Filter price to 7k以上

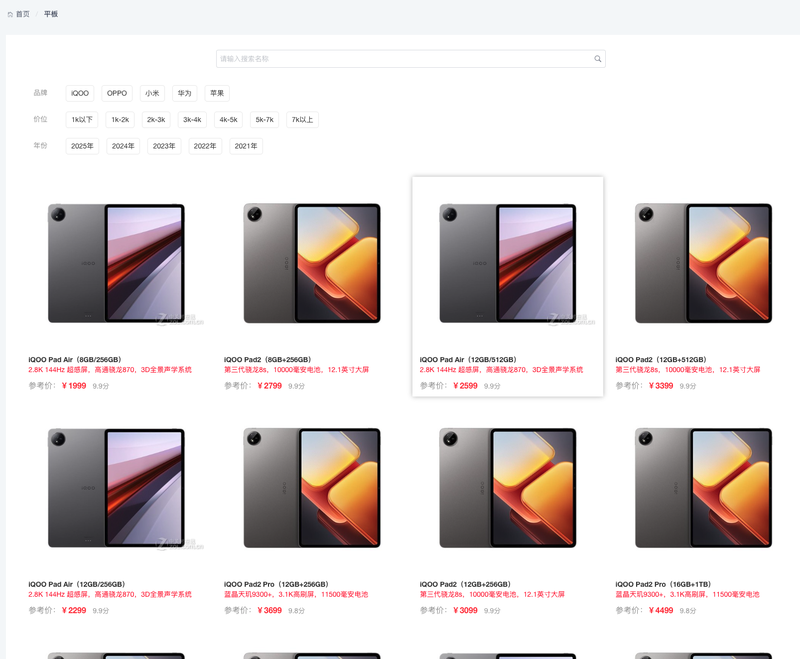click(303, 120)
